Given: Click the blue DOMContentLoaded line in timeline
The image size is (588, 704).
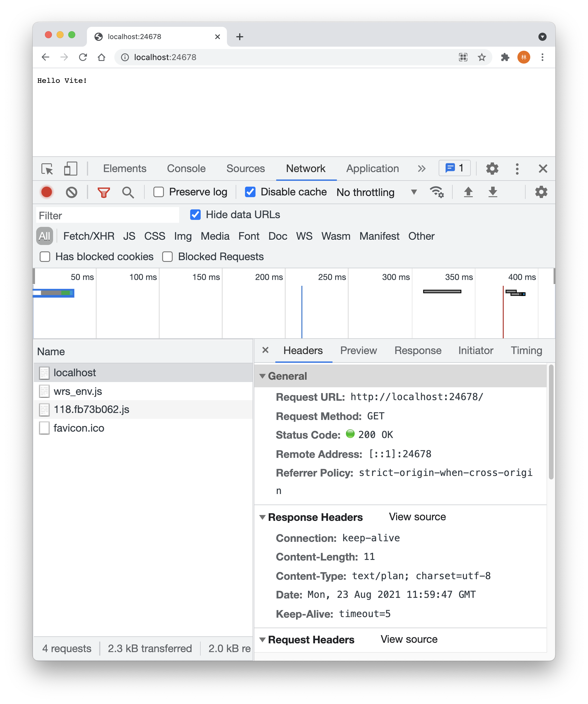Looking at the screenshot, I should (302, 312).
